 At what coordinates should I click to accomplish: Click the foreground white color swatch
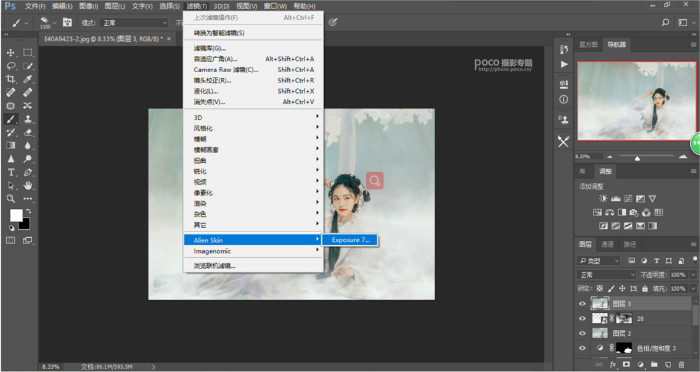(x=16, y=215)
